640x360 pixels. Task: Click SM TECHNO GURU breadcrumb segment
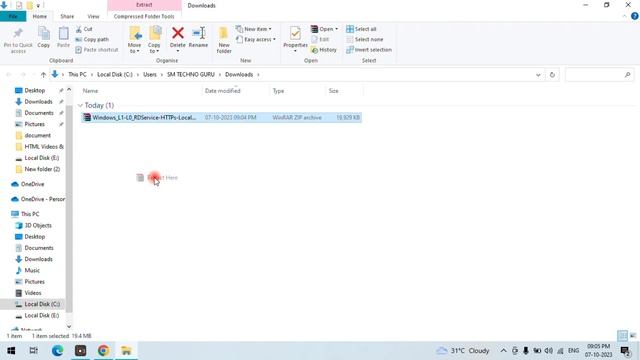coord(191,75)
